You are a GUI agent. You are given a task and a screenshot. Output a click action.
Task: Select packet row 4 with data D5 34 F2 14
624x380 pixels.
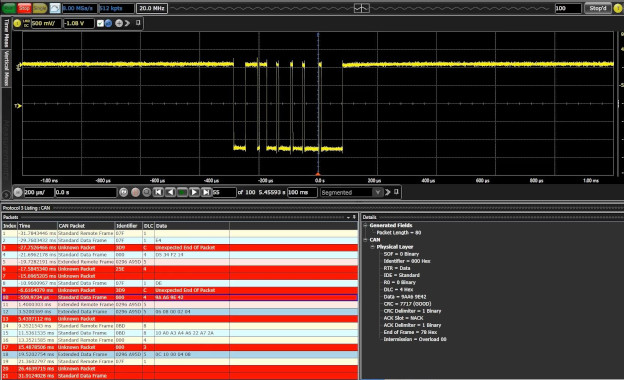coord(180,255)
